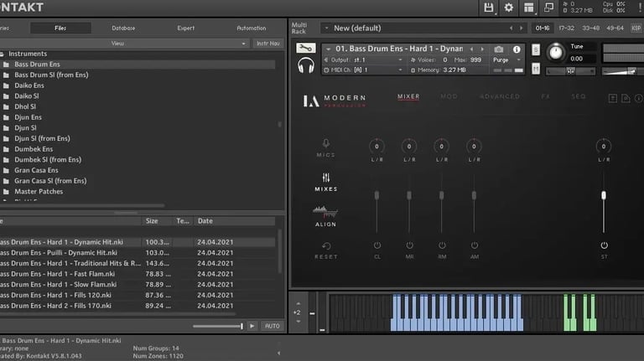Sort file list by Date column
Viewport: 644px width, 361px height.
(x=234, y=221)
